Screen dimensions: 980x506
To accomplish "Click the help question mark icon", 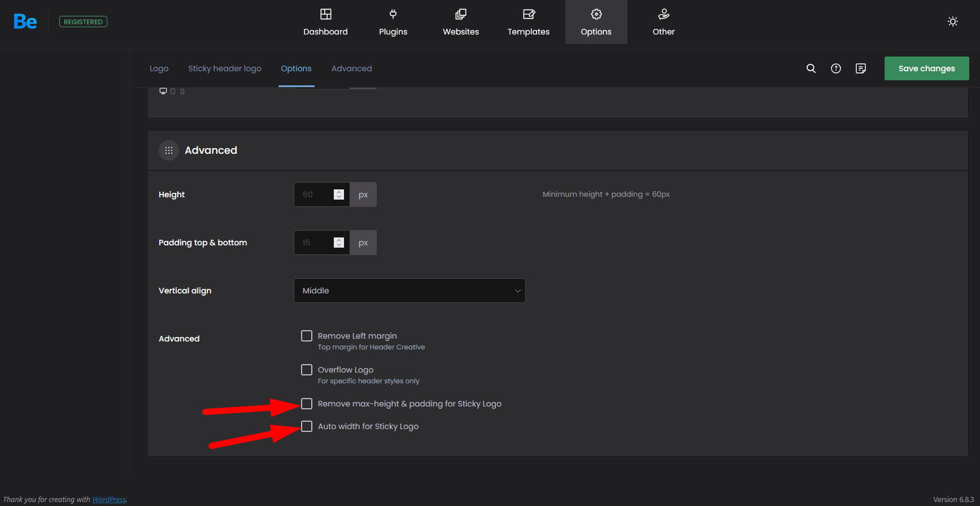I will click(835, 68).
